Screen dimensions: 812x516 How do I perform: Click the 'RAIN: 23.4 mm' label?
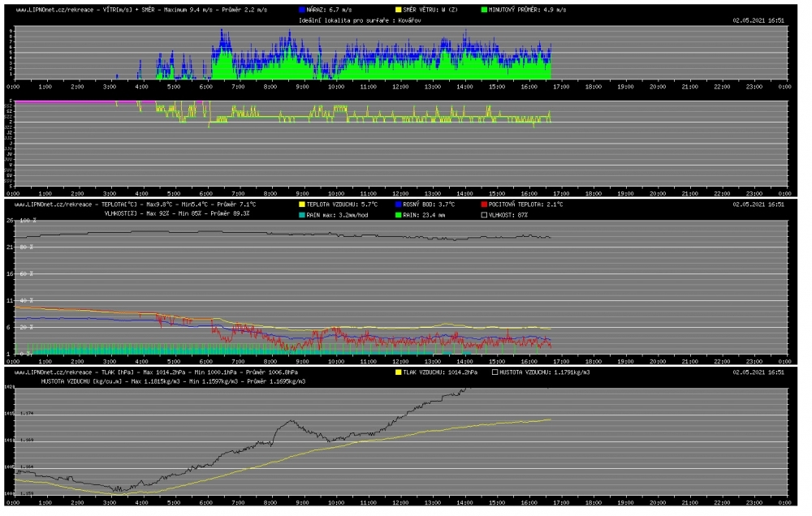click(x=424, y=215)
